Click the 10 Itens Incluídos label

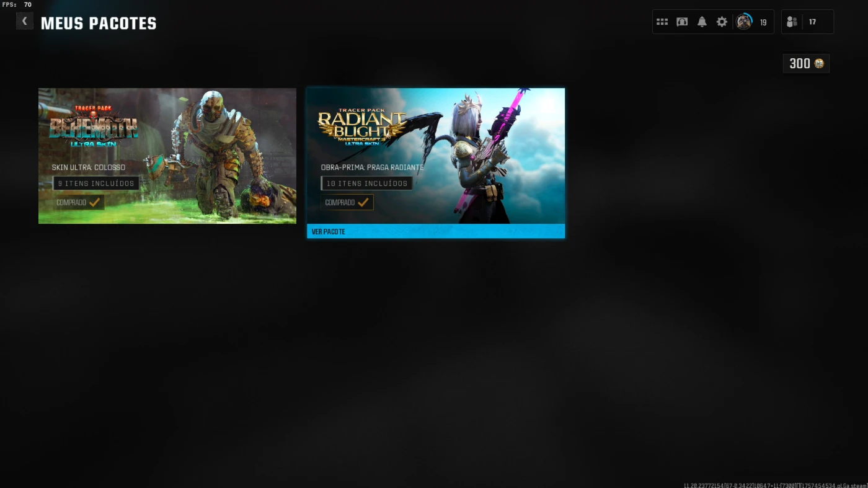pos(366,184)
